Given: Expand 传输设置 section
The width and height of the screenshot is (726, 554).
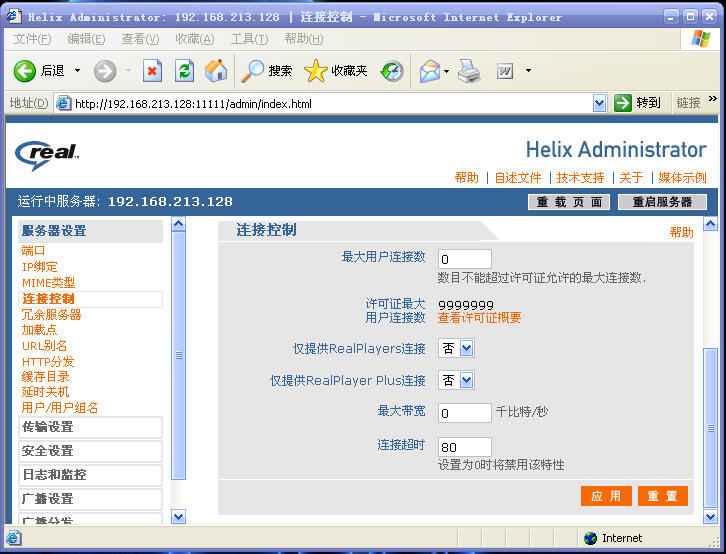Looking at the screenshot, I should pos(90,427).
